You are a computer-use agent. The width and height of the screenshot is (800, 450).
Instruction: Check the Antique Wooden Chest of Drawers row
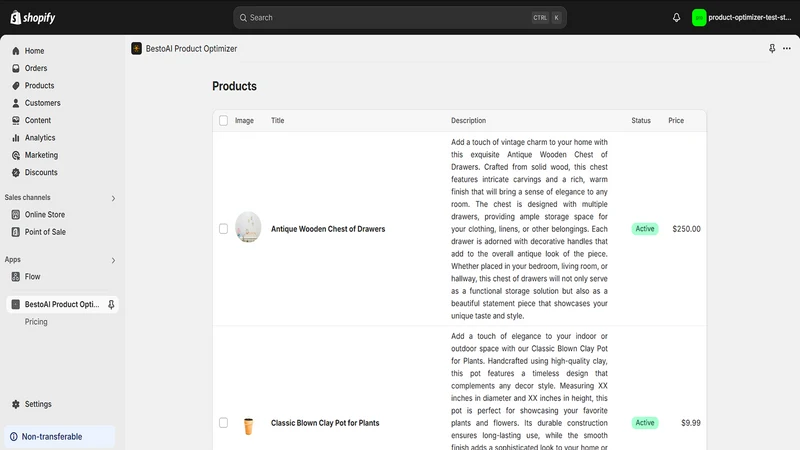[x=223, y=229]
